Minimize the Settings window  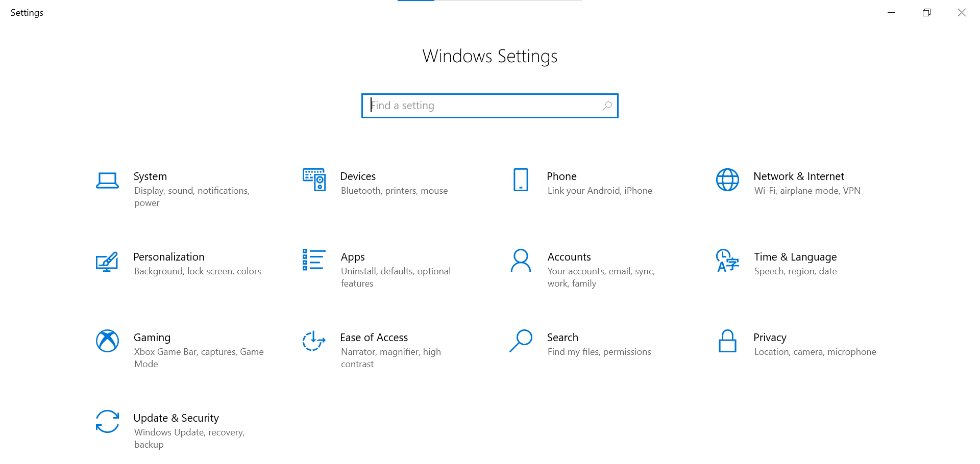(x=892, y=13)
